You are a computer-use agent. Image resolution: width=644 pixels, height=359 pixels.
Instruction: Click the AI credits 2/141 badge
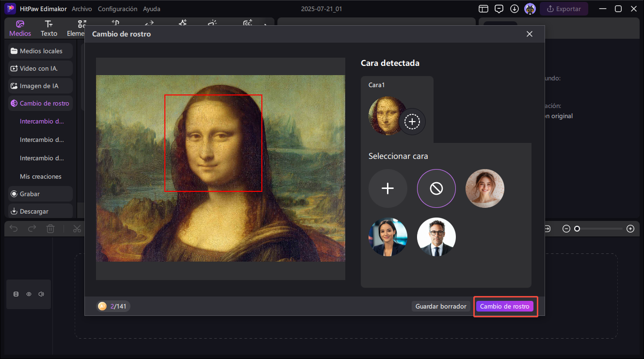click(113, 306)
